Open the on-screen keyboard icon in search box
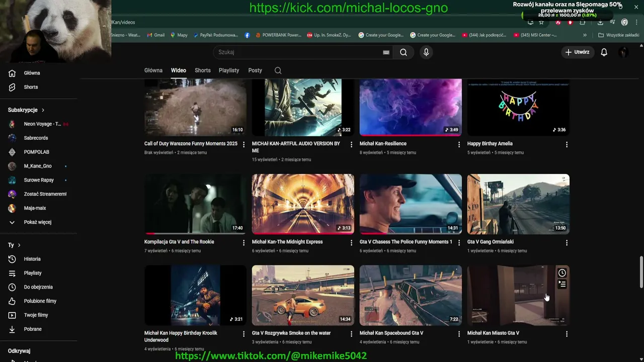Screen dimensions: 644x362 click(386, 52)
